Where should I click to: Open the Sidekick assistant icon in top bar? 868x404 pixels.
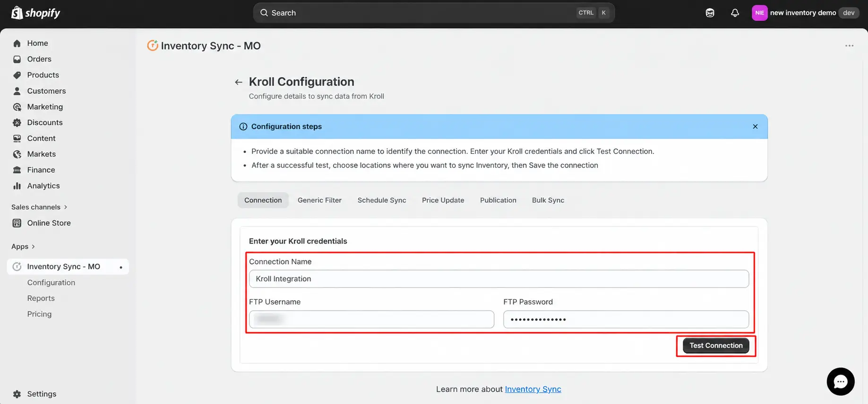click(x=710, y=13)
